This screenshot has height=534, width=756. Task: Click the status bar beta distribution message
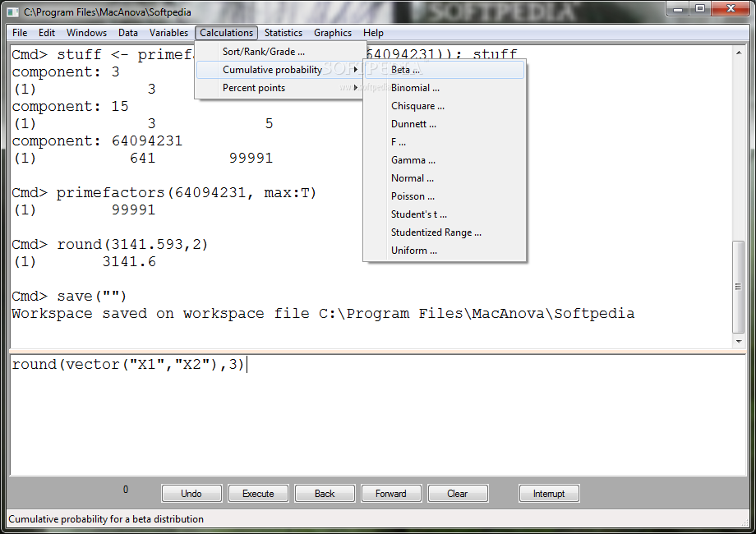106,519
